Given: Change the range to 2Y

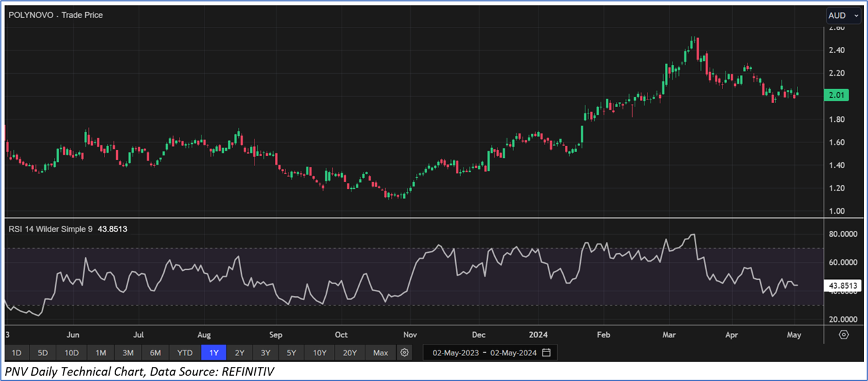Looking at the screenshot, I should (x=239, y=353).
